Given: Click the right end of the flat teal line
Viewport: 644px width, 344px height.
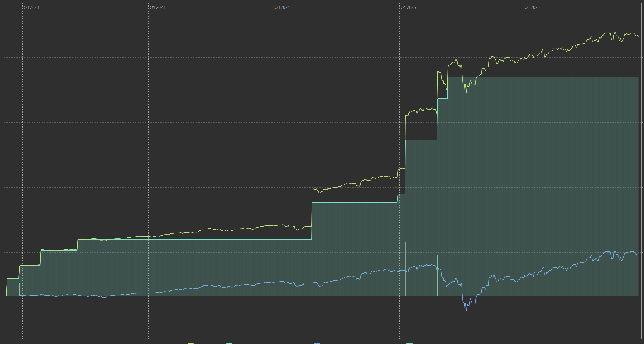Looking at the screenshot, I should point(638,77).
